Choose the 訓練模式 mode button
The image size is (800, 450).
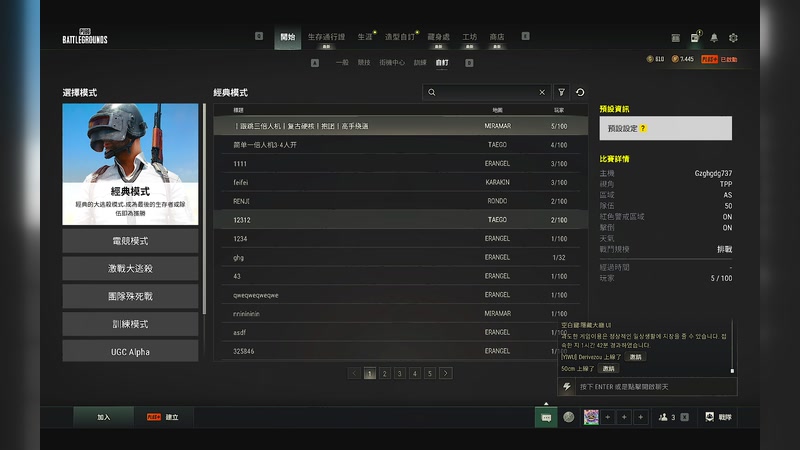(x=130, y=324)
